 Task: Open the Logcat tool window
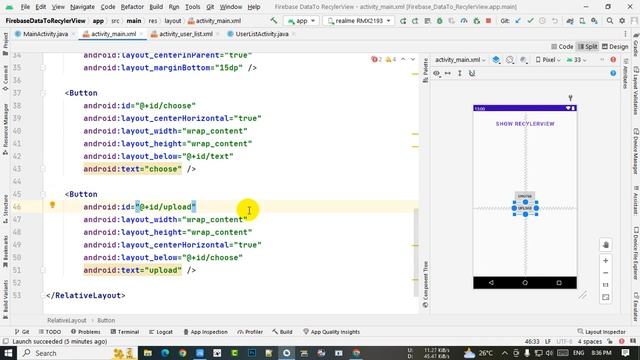point(161,332)
